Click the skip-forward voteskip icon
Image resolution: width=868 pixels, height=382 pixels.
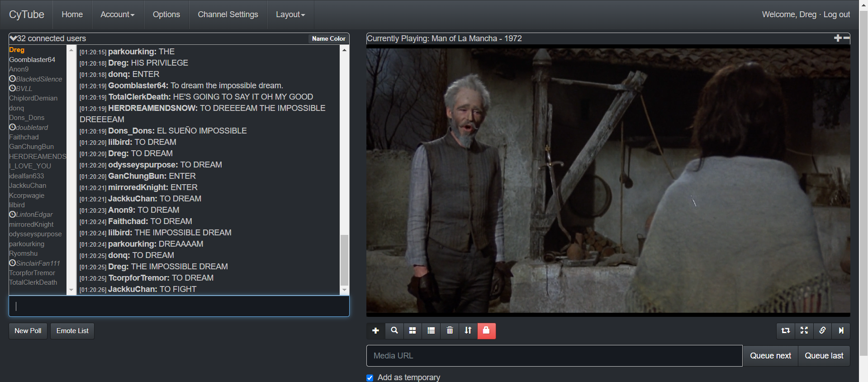click(841, 331)
